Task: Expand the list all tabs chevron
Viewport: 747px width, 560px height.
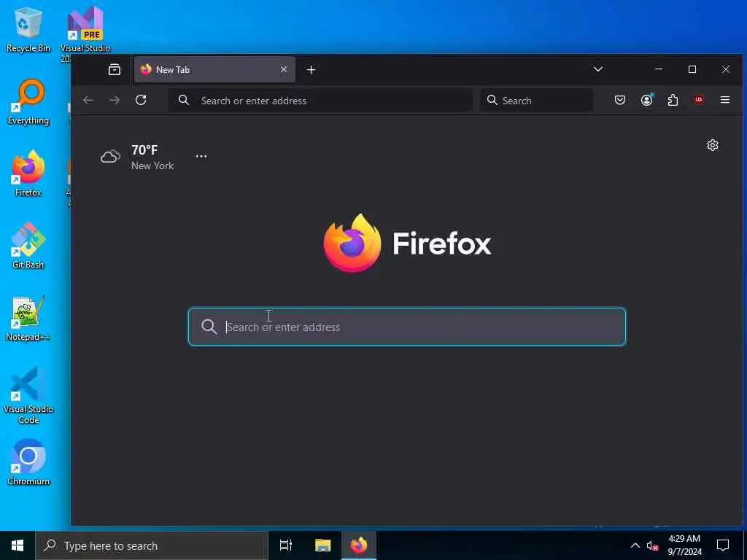Action: (598, 69)
